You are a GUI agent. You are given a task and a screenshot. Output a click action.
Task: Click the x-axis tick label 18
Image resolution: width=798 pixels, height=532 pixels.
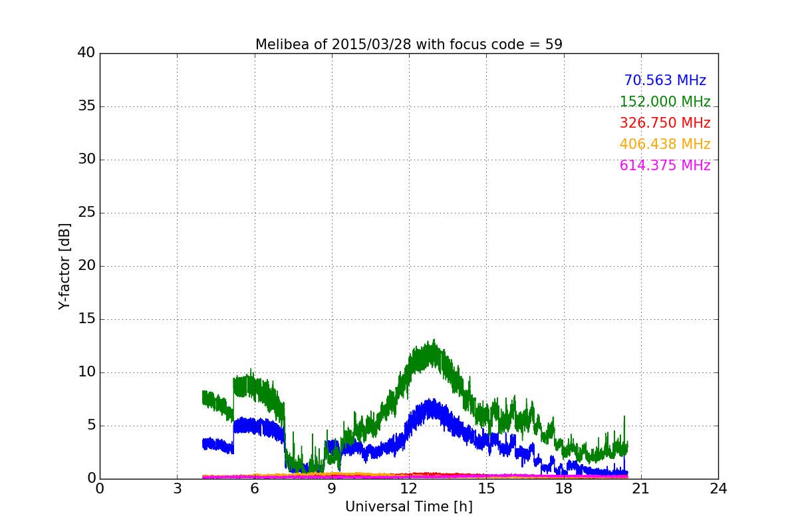pyautogui.click(x=563, y=488)
